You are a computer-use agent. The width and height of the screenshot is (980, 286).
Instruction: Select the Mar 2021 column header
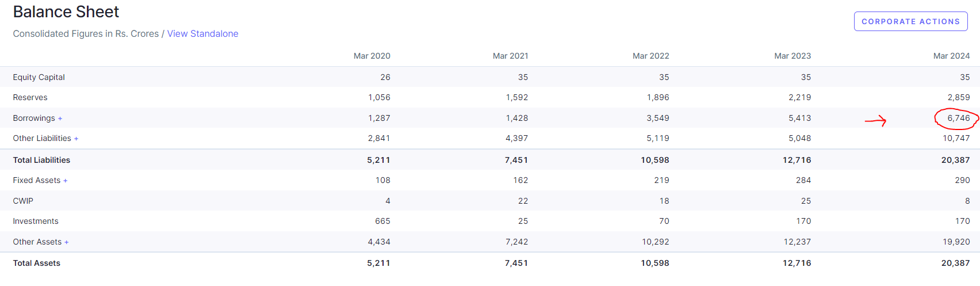click(510, 56)
